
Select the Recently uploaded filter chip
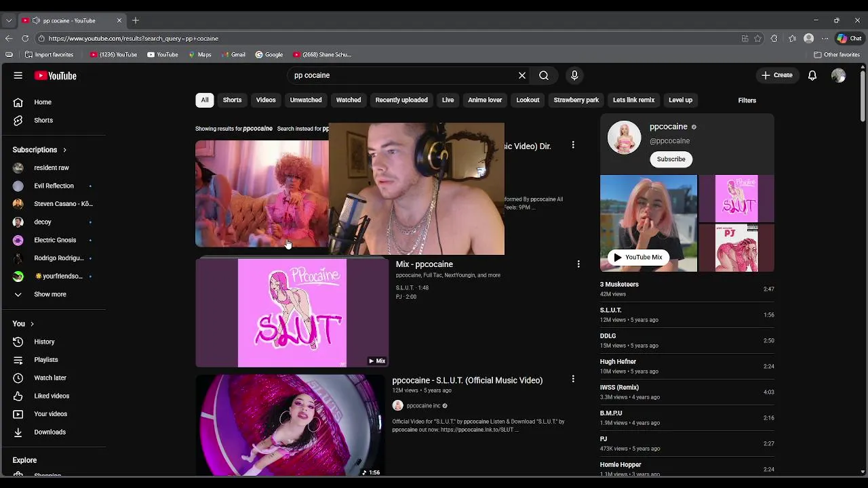(401, 100)
